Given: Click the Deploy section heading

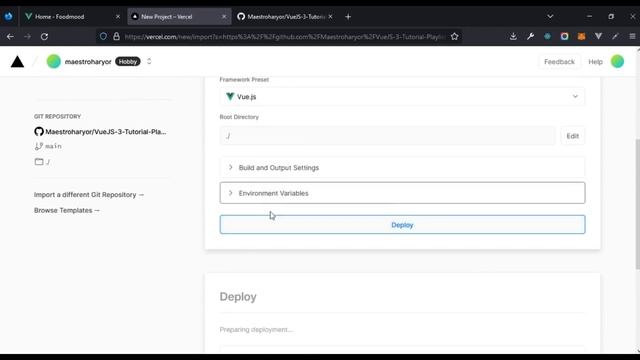Looking at the screenshot, I should point(238,297).
